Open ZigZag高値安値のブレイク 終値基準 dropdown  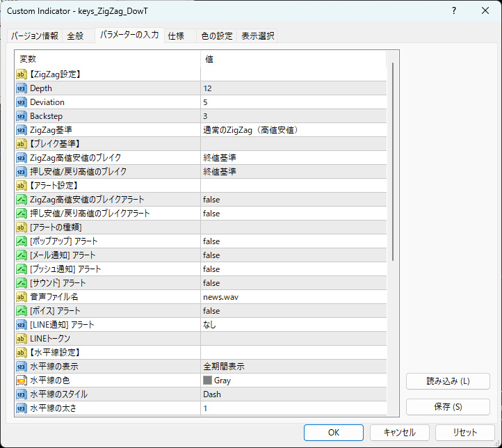293,158
